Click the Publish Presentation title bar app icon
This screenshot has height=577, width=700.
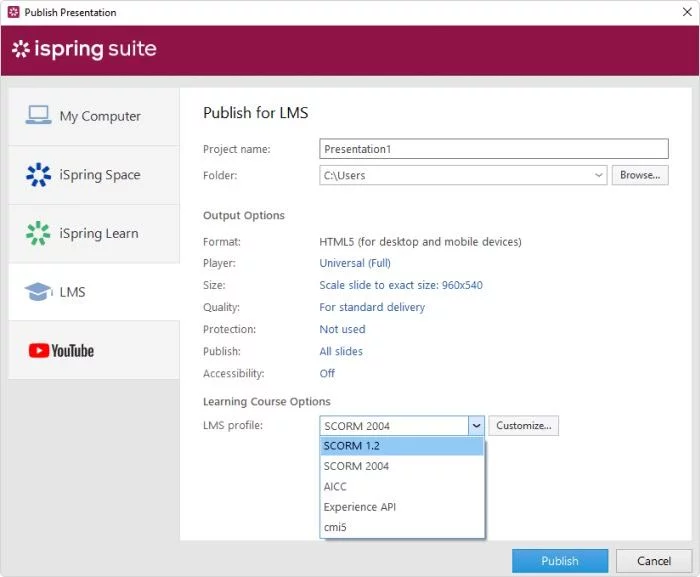point(14,12)
